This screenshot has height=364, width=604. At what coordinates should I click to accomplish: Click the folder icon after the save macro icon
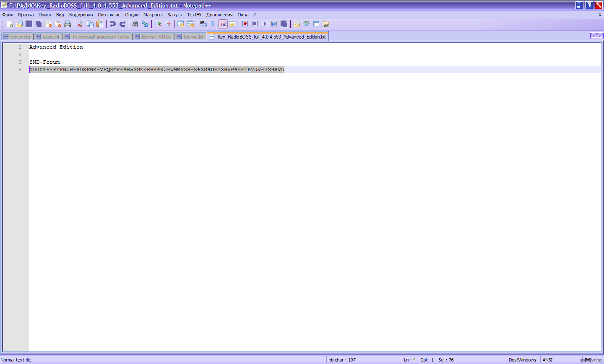[297, 24]
